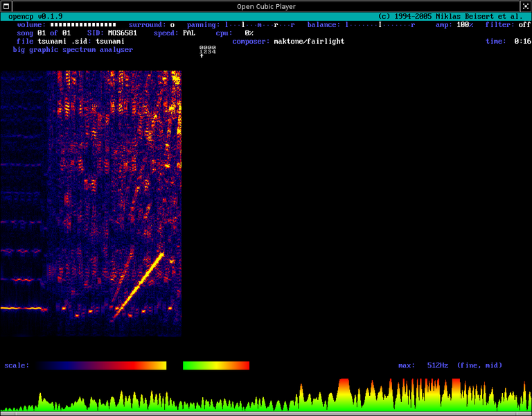532x416 pixels.
Task: Click the '(fine, mid)' mode label
Action: [x=479, y=365]
